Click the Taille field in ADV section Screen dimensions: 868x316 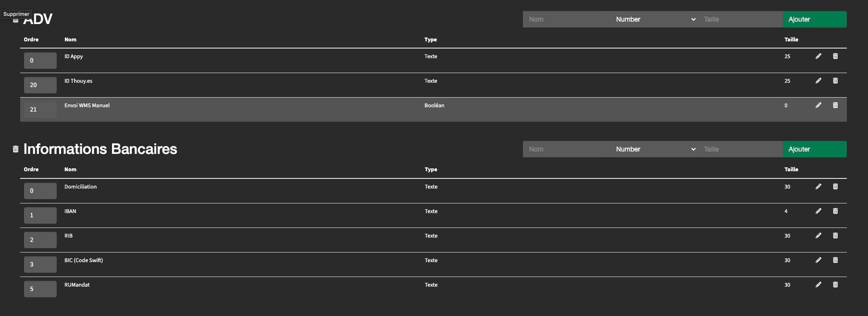point(740,19)
